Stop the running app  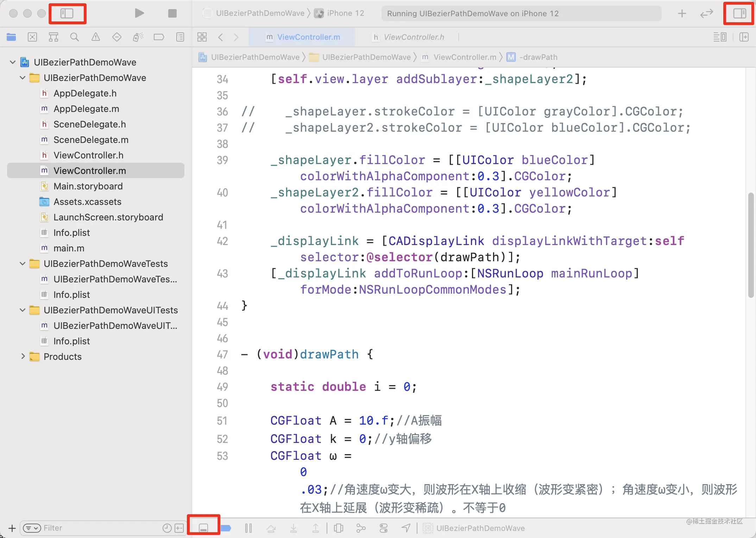pos(172,13)
